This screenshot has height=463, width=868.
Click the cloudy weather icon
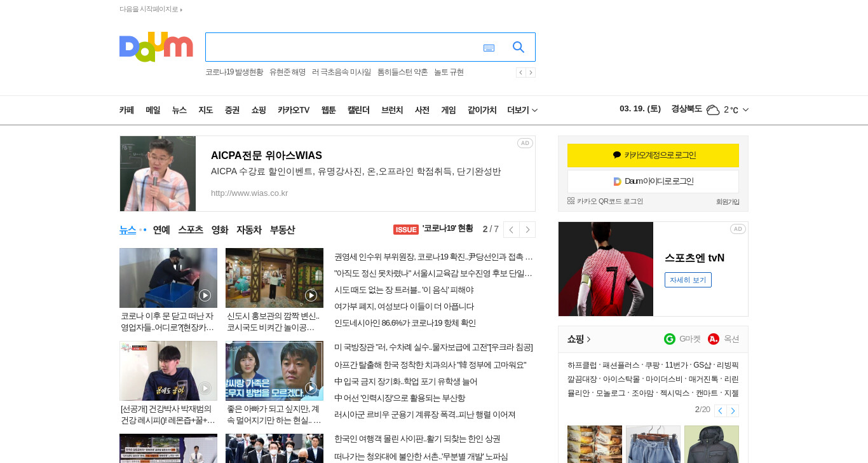(713, 110)
